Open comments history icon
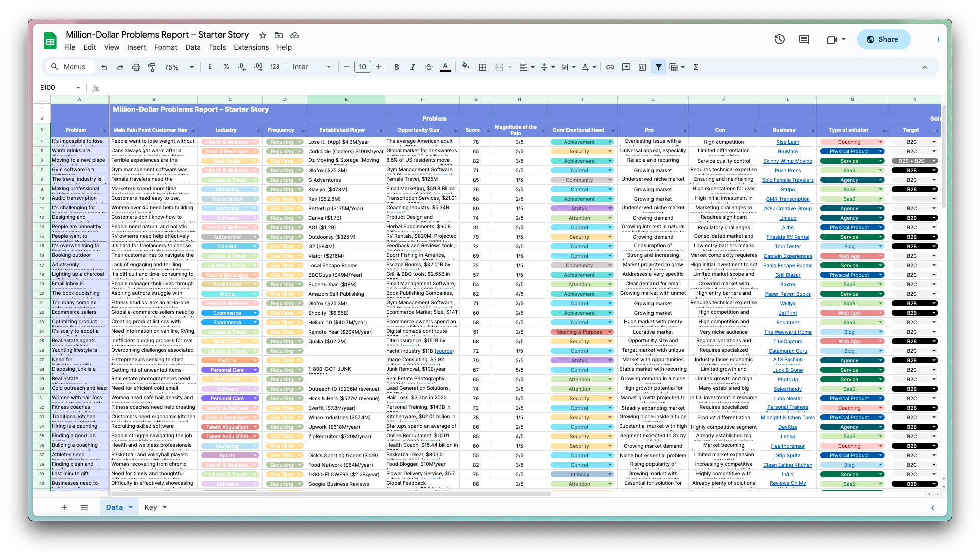The width and height of the screenshot is (980, 558). (804, 39)
